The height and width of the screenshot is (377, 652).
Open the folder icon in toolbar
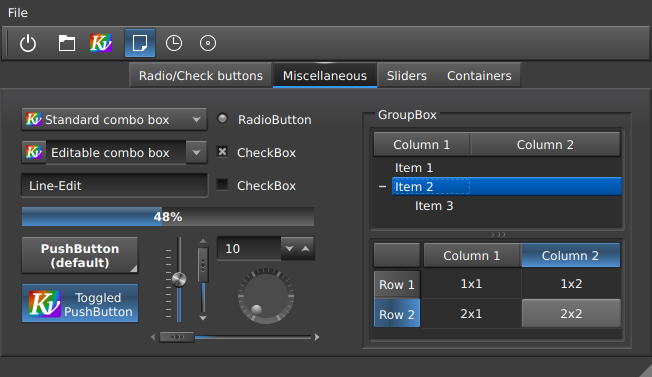tap(67, 43)
